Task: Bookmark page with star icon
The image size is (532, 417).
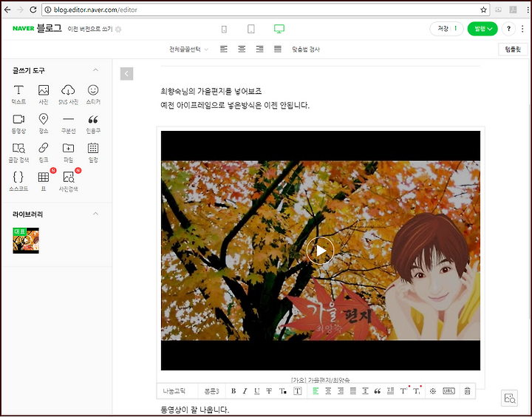Action: pyautogui.click(x=483, y=10)
